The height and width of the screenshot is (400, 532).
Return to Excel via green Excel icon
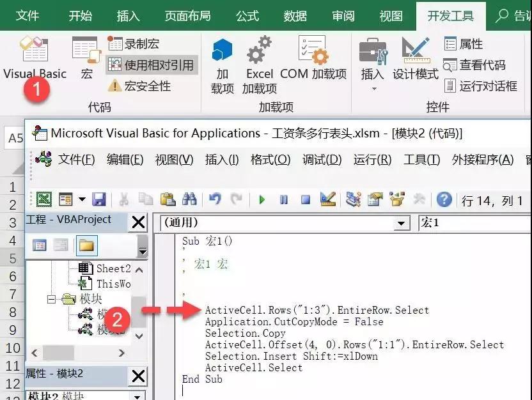click(x=44, y=199)
